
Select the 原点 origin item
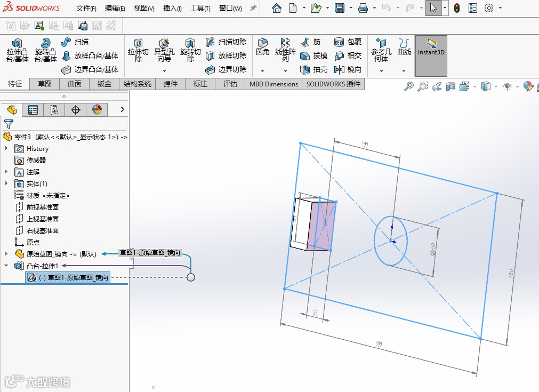[27, 242]
